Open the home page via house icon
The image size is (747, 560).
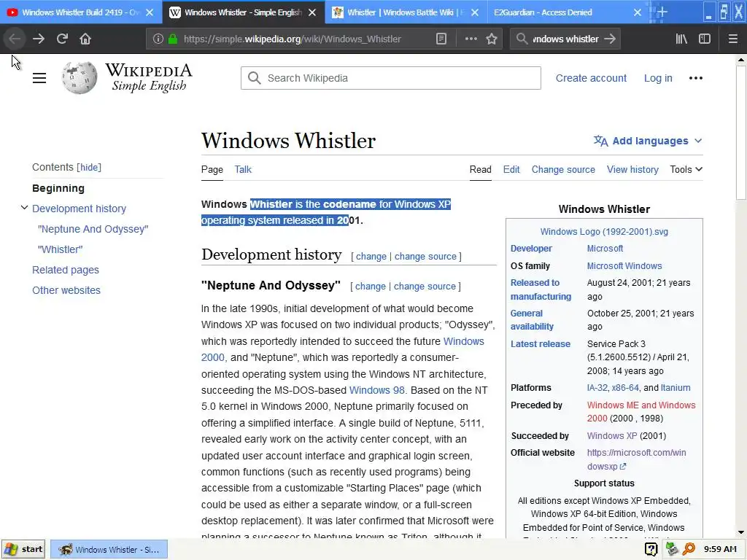tap(85, 39)
